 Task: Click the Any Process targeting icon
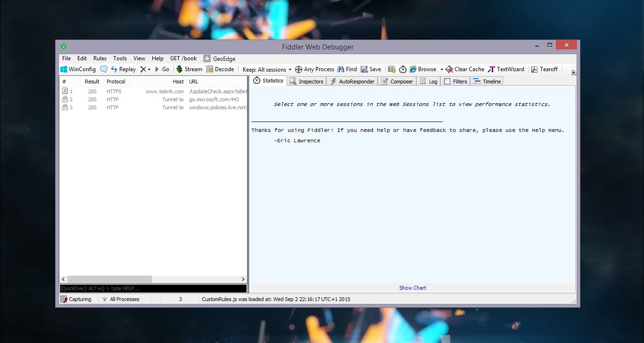(x=314, y=69)
